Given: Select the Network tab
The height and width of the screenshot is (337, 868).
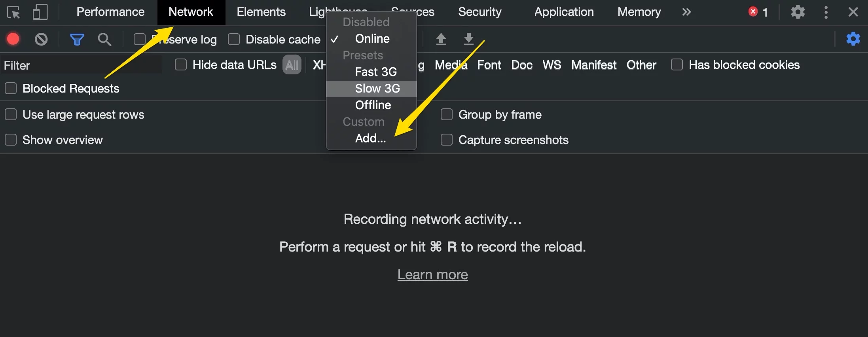Looking at the screenshot, I should 191,12.
